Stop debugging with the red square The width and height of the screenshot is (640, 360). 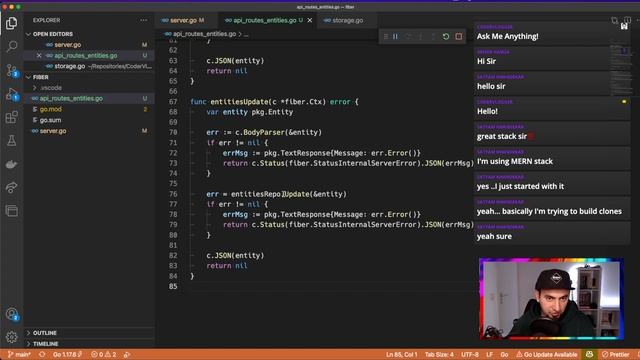coord(459,37)
